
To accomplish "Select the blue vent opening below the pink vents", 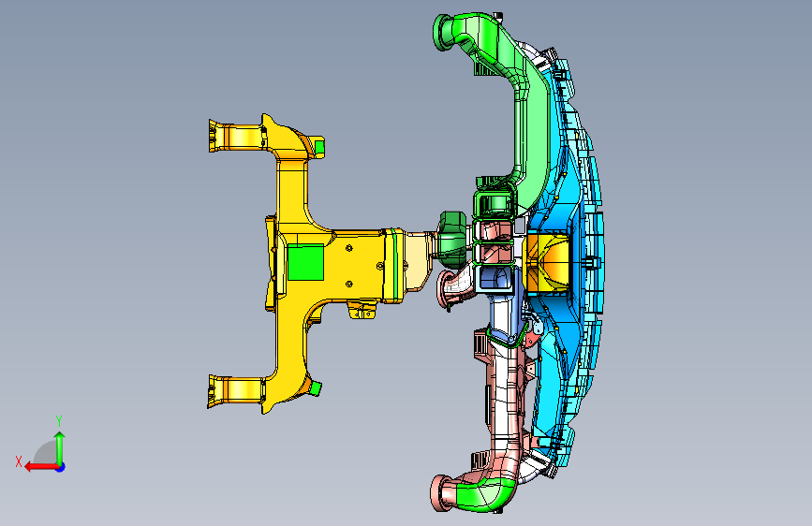I will pyautogui.click(x=495, y=278).
